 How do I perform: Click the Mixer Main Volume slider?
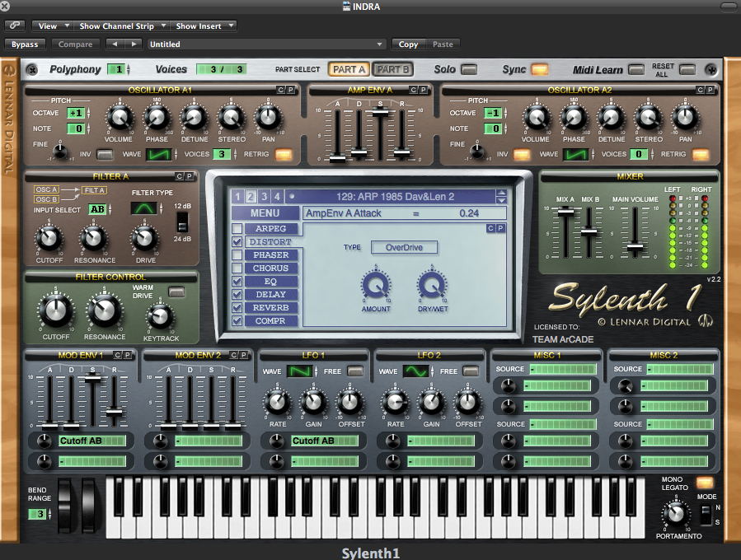coord(634,246)
